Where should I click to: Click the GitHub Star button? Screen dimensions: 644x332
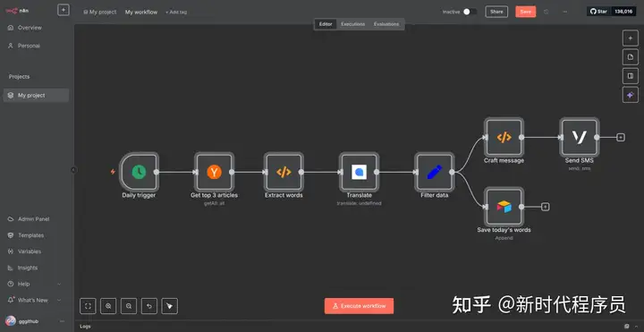[598, 12]
